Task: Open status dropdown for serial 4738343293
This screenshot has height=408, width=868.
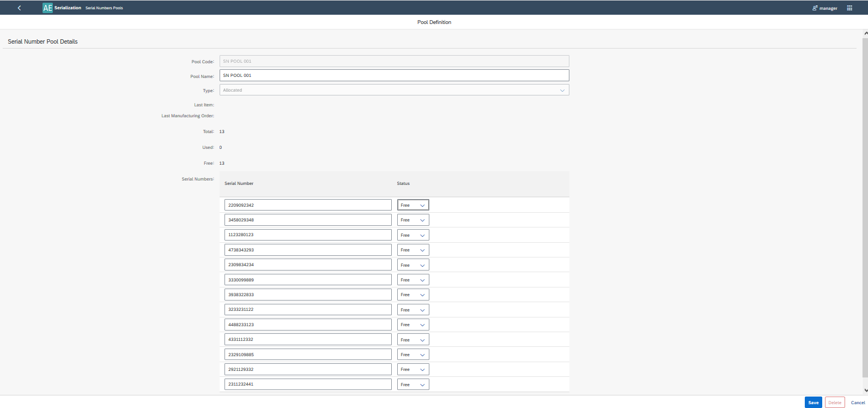Action: (x=413, y=250)
